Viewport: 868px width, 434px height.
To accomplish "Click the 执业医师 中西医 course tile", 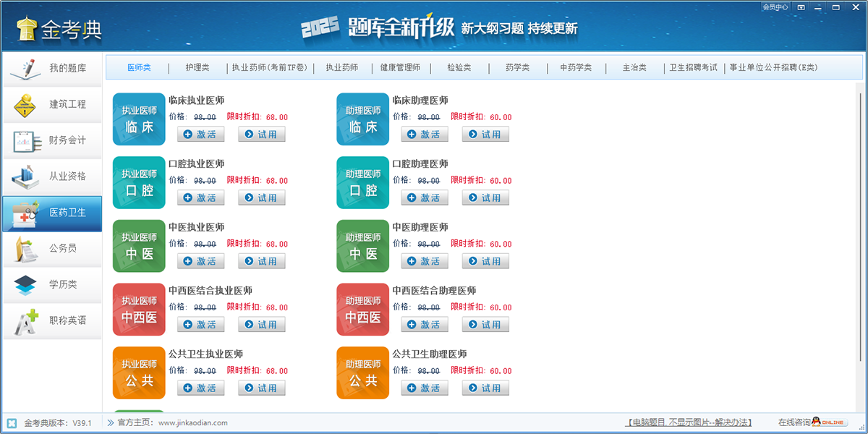I will pyautogui.click(x=139, y=310).
